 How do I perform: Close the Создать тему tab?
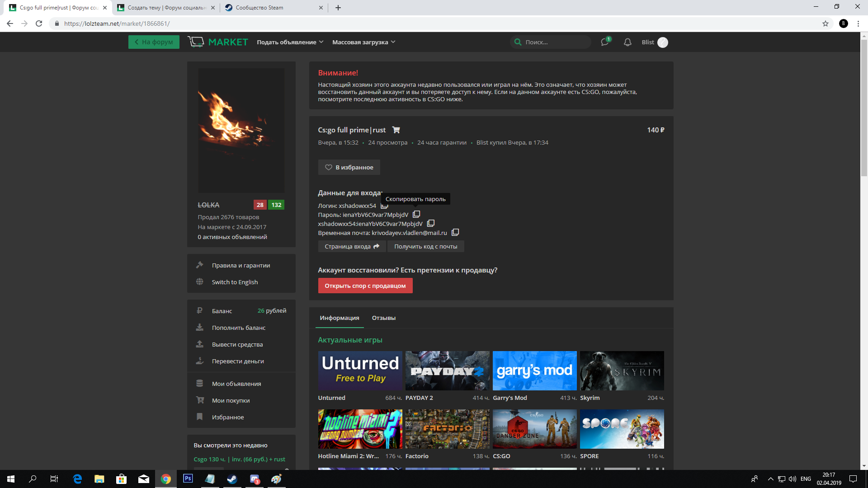213,8
